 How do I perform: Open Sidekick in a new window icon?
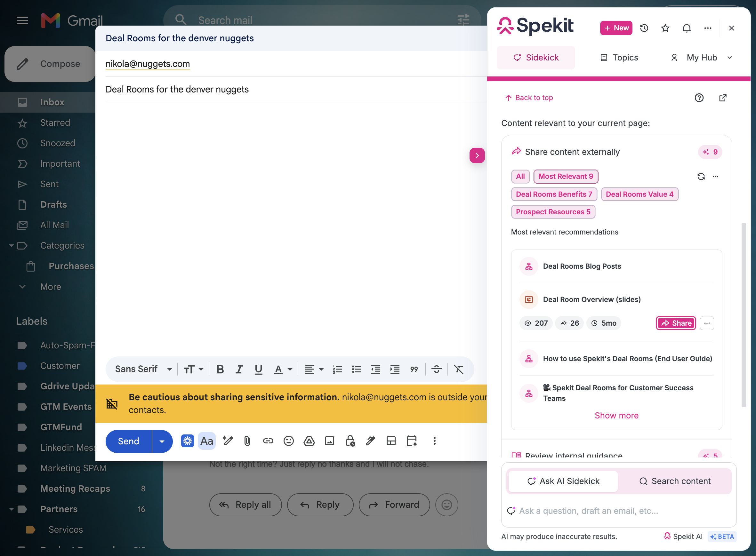(723, 98)
